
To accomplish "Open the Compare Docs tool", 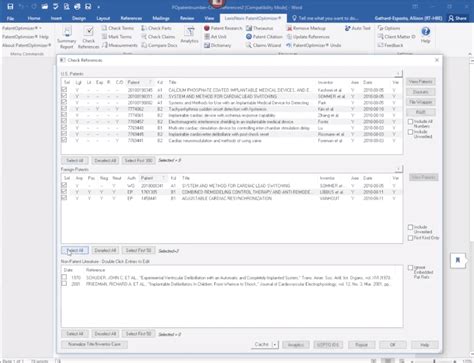I will click(159, 45).
